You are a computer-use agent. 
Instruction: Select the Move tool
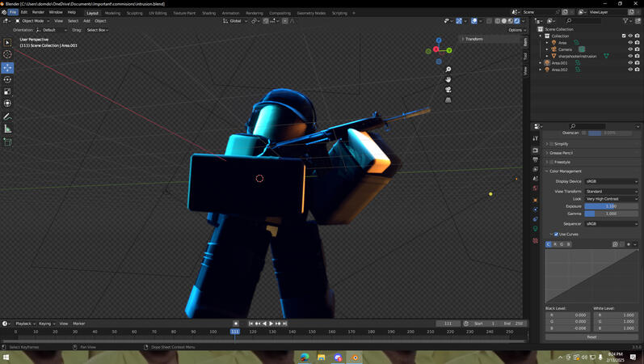[7, 67]
